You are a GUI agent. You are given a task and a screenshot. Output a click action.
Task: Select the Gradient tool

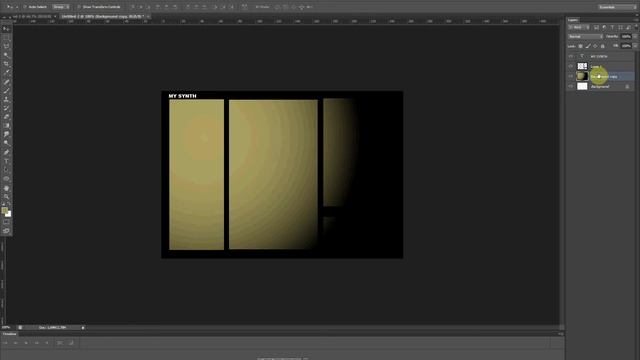tap(6, 126)
